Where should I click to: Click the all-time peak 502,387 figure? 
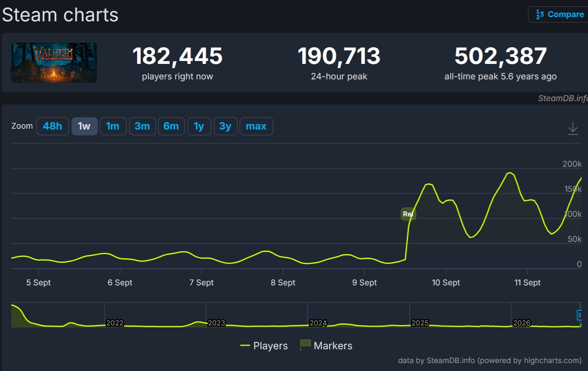[501, 56]
